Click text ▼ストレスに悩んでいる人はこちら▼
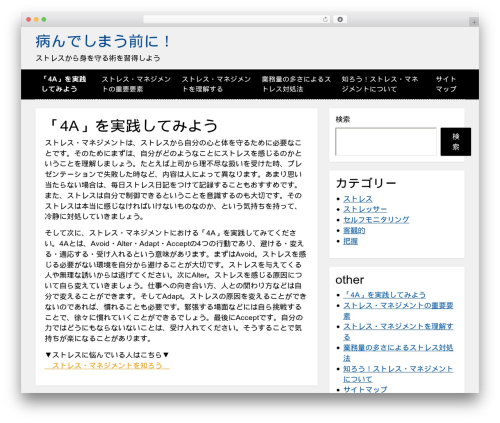 coord(107,355)
